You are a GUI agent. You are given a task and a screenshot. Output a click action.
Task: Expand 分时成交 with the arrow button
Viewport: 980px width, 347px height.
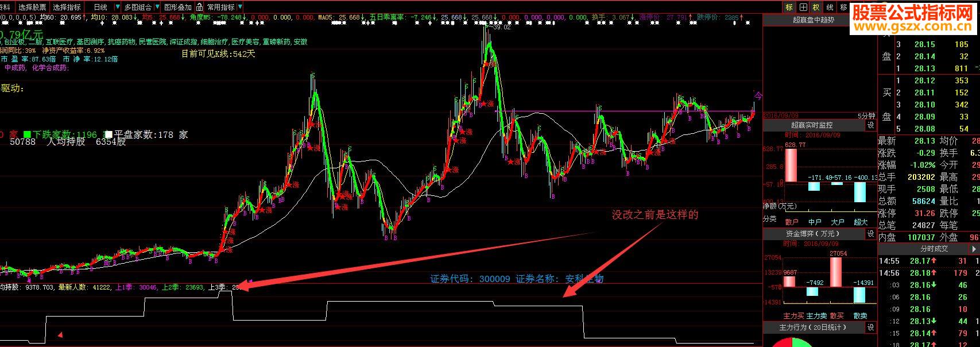click(x=974, y=249)
